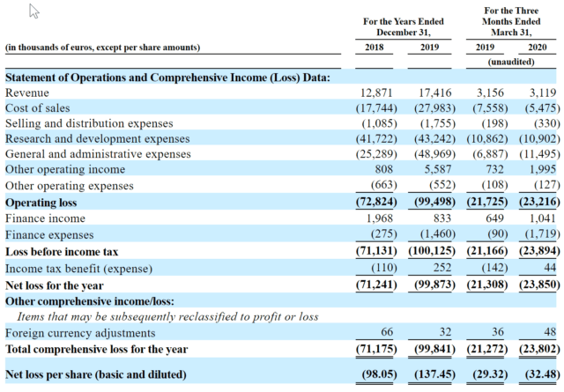The image size is (564, 392).
Task: Click 'Loss before income tax' label
Action: pyautogui.click(x=62, y=252)
